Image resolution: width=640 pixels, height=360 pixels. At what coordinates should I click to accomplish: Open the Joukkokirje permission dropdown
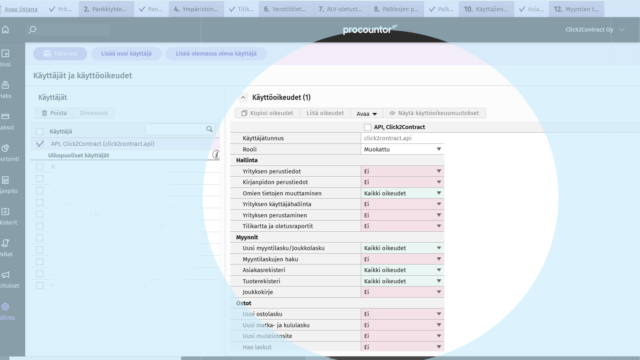pos(402,292)
